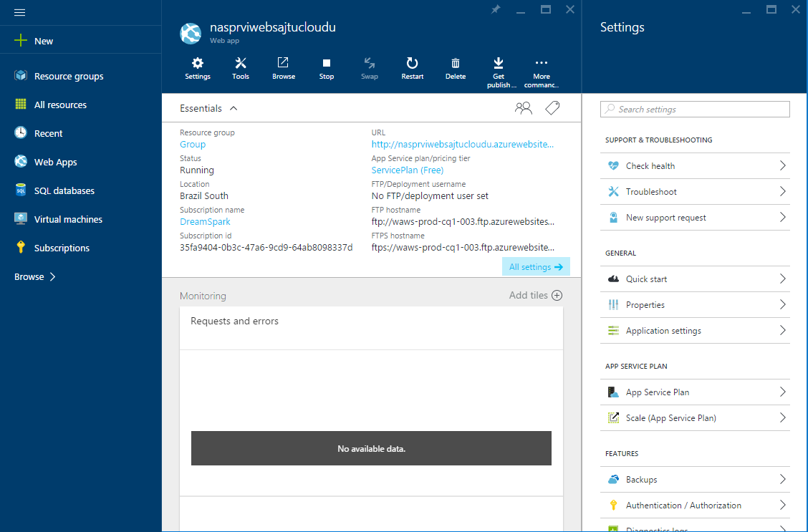
Task: Delete the web app
Action: tap(455, 69)
